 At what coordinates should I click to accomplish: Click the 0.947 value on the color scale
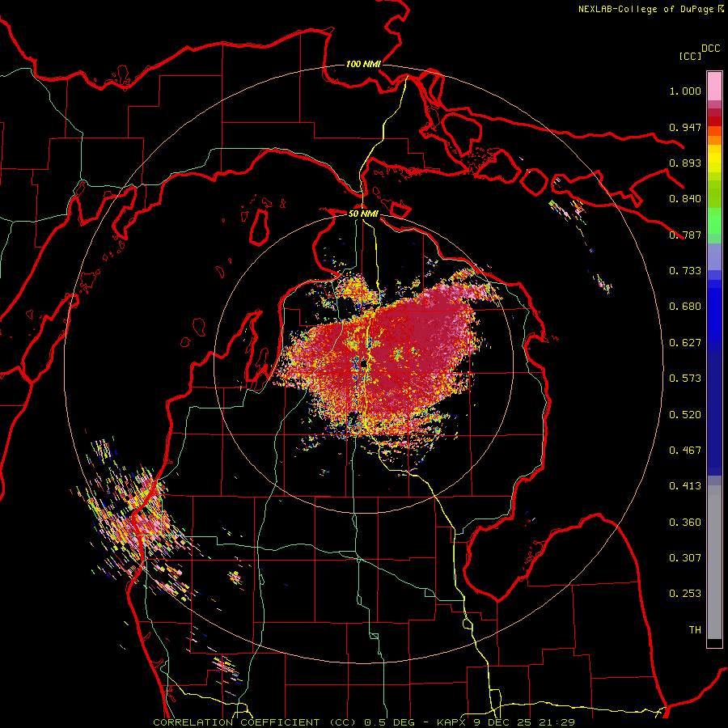point(685,127)
